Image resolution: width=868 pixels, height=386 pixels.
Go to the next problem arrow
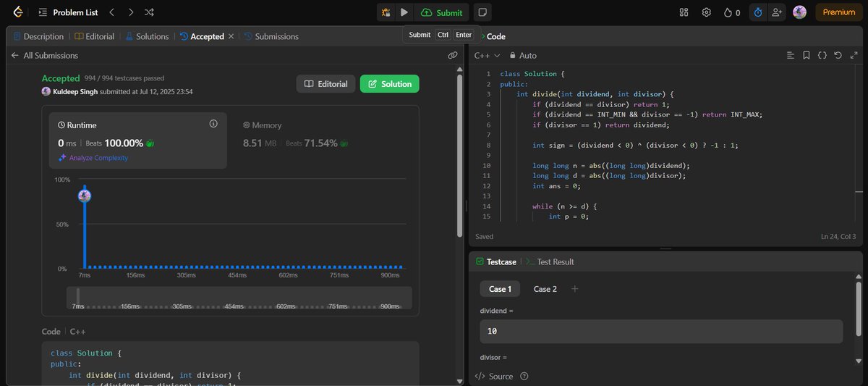pyautogui.click(x=130, y=12)
